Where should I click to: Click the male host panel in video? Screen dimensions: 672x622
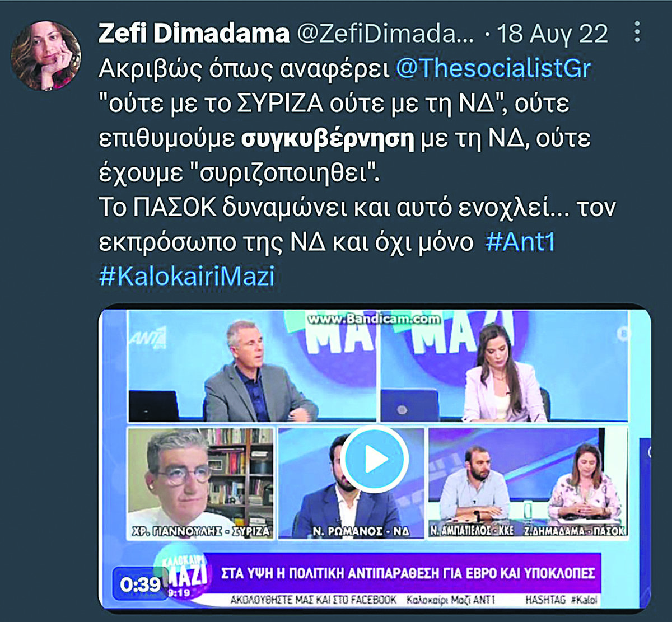(252, 366)
